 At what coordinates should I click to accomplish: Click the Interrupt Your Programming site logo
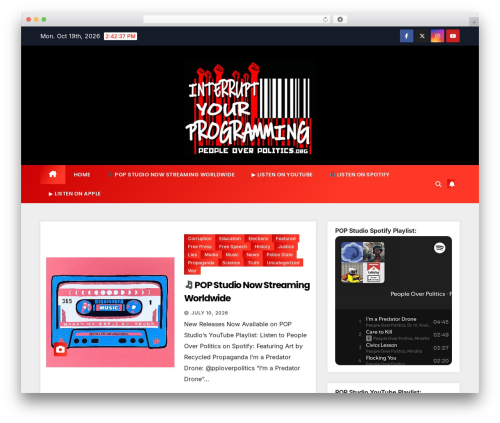point(249,109)
